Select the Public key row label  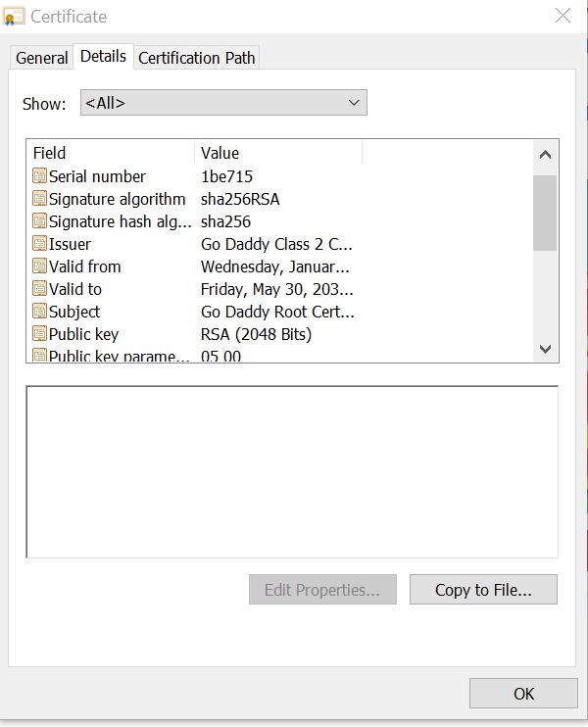tap(83, 334)
